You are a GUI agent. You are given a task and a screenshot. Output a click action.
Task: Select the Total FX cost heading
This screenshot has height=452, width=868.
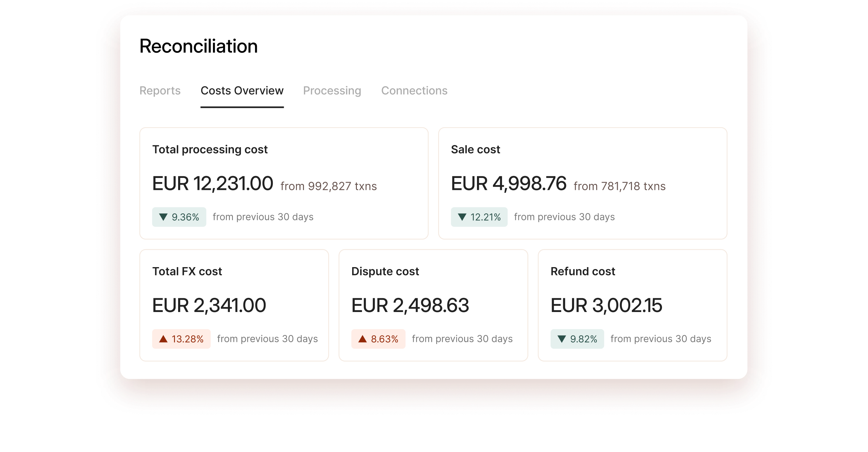tap(187, 271)
